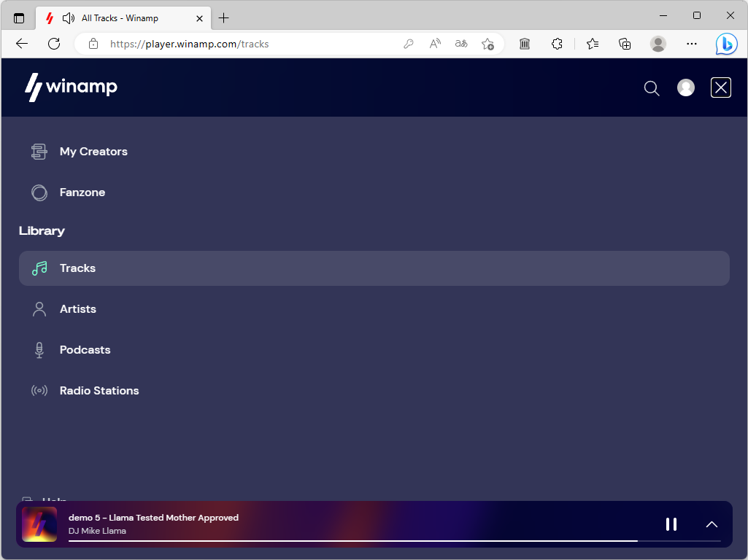Click the now-playing album art thumbnail
Viewport: 748px width, 560px height.
tap(39, 524)
